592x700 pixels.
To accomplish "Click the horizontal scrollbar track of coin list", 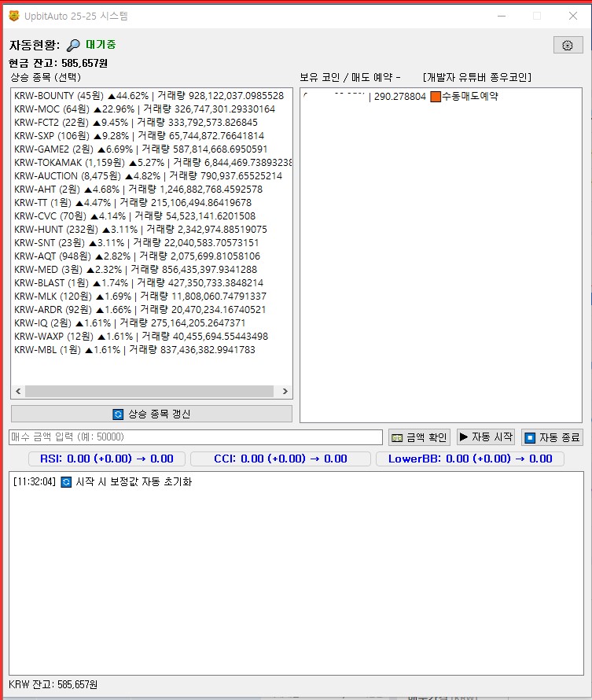I will click(278, 392).
